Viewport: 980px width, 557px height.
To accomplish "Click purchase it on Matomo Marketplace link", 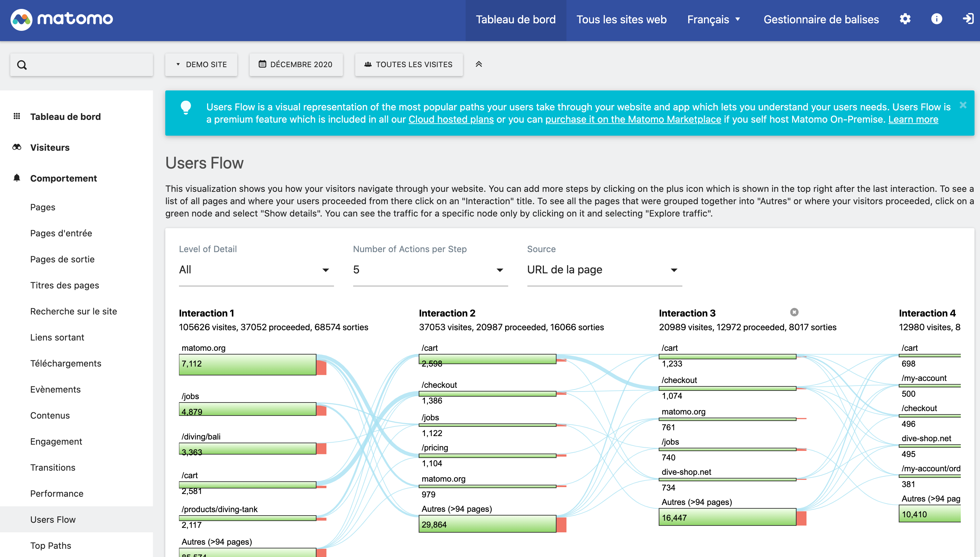I will [633, 119].
